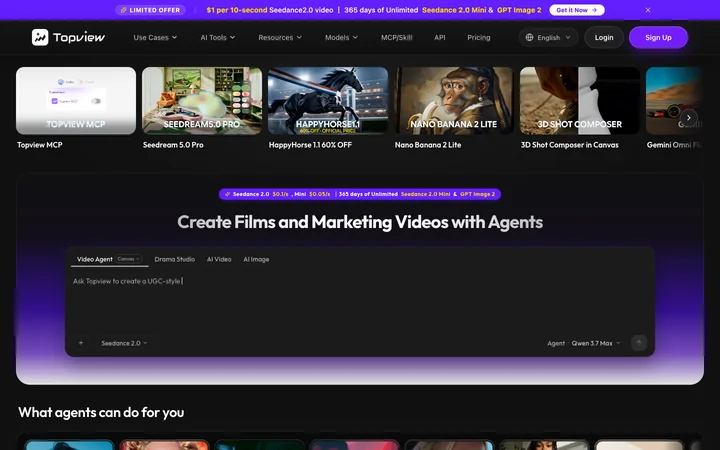Click the Topview logo icon
720x450 pixels.
click(40, 37)
